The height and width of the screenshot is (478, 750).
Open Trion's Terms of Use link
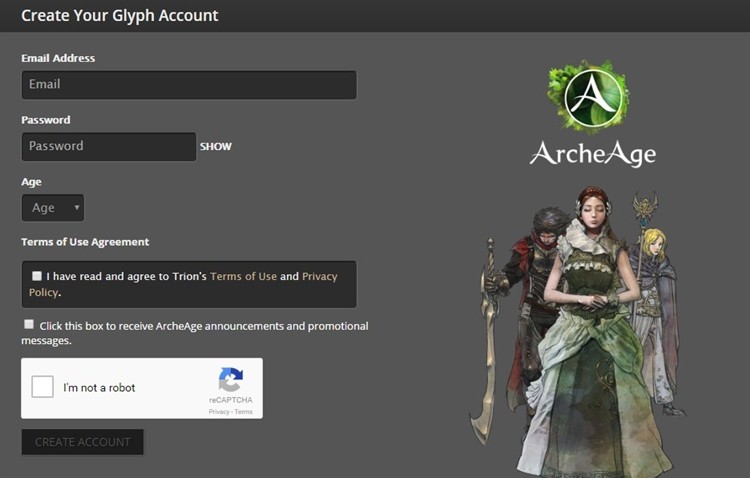click(243, 276)
